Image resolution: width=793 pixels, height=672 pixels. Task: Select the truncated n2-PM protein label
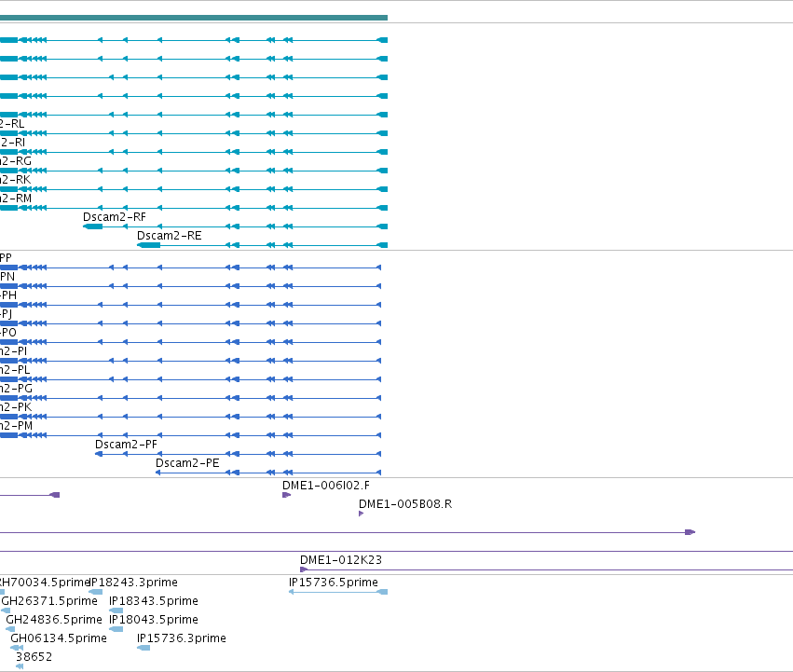click(x=16, y=426)
